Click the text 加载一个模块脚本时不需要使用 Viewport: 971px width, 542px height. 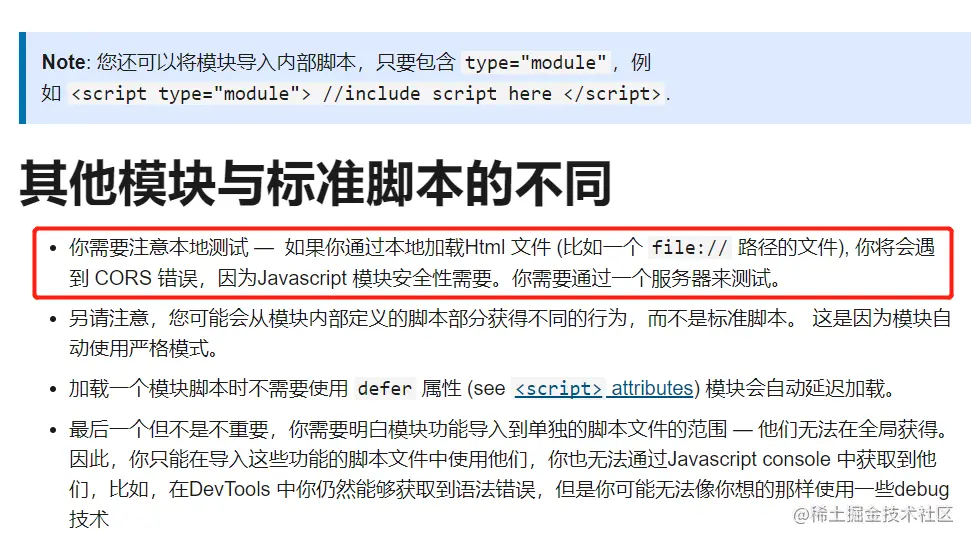pos(208,388)
